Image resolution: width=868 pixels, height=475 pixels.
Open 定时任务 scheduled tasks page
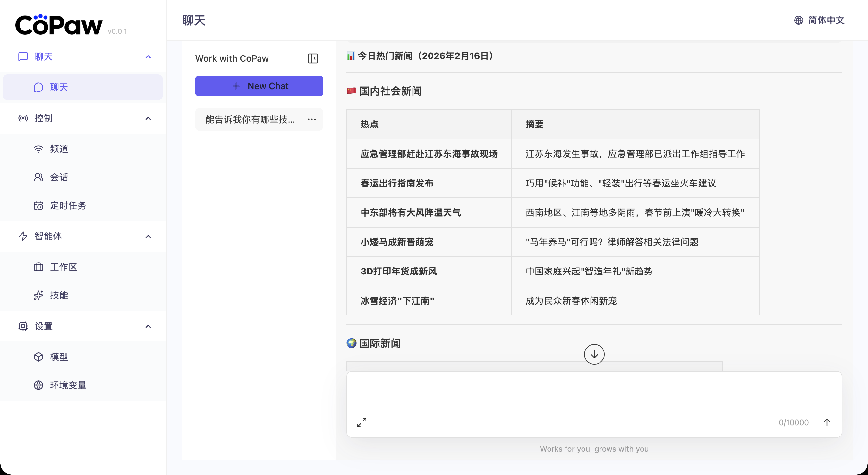(x=68, y=205)
